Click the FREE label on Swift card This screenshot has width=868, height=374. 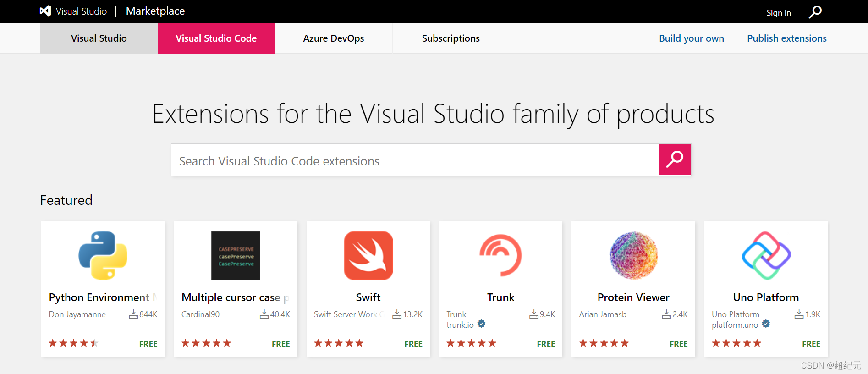coord(413,344)
